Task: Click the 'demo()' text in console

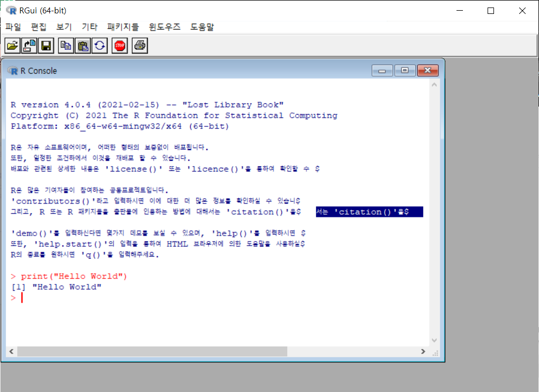Action: coord(31,233)
